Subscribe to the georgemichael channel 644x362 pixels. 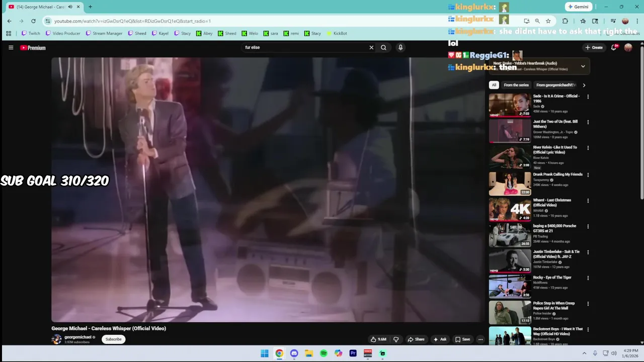pyautogui.click(x=113, y=339)
